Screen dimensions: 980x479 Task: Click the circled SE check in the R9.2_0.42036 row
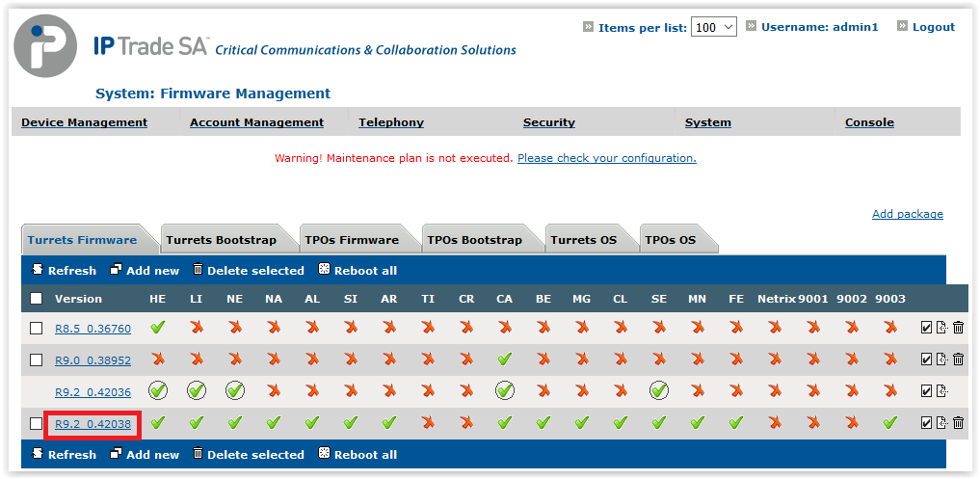[x=659, y=391]
